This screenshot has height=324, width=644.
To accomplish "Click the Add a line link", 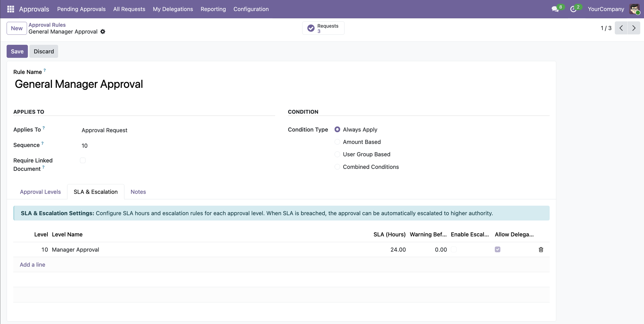I will (x=33, y=264).
